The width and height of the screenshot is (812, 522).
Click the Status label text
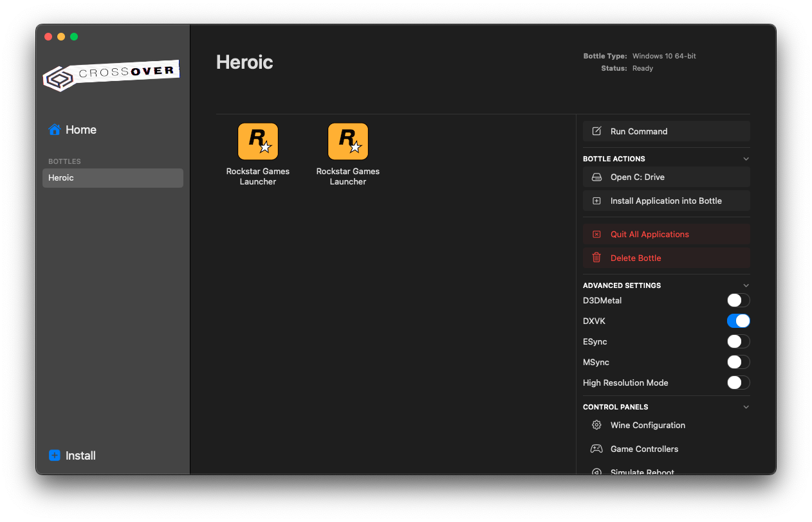click(614, 68)
